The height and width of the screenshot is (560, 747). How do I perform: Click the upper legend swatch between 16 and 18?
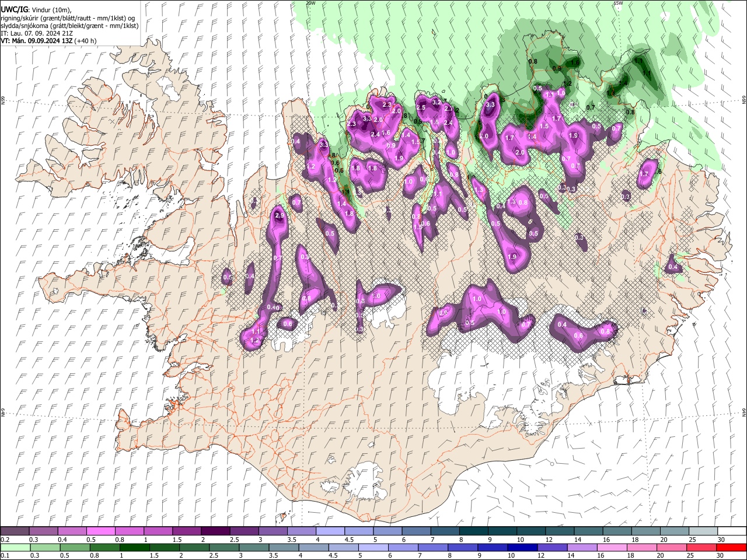click(617, 531)
